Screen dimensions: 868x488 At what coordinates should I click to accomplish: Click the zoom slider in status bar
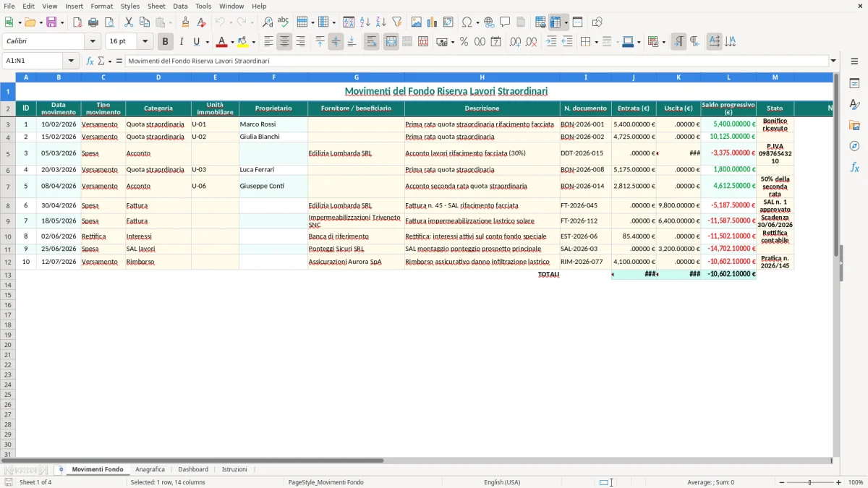(809, 482)
